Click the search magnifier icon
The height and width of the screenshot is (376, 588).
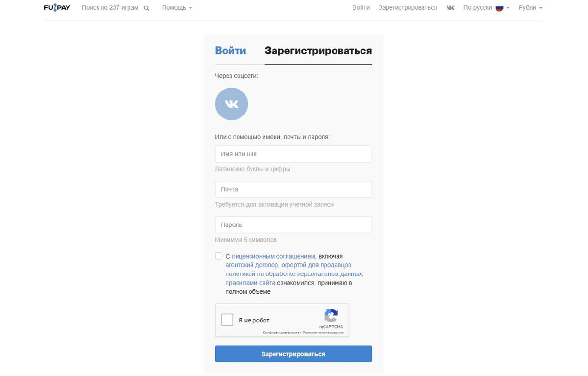(x=147, y=8)
